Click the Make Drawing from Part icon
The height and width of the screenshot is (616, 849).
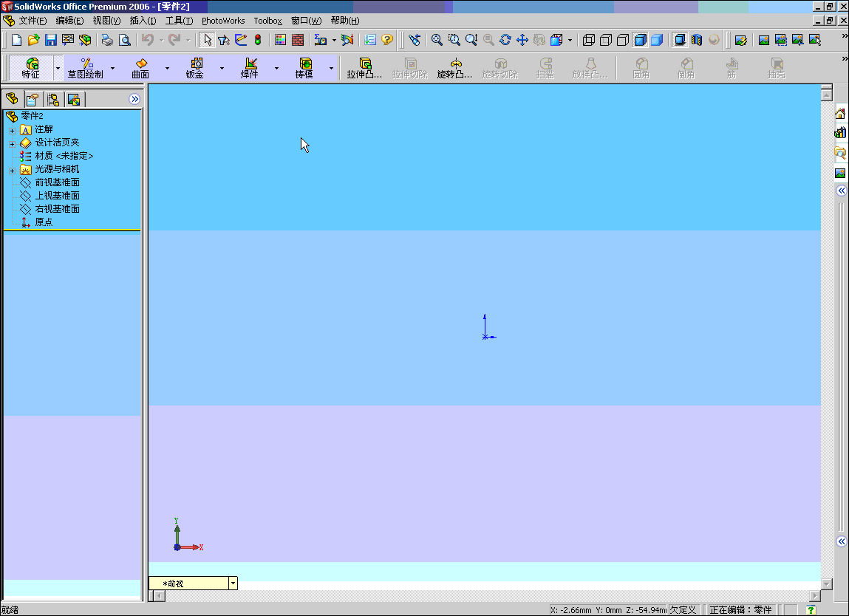click(x=68, y=40)
